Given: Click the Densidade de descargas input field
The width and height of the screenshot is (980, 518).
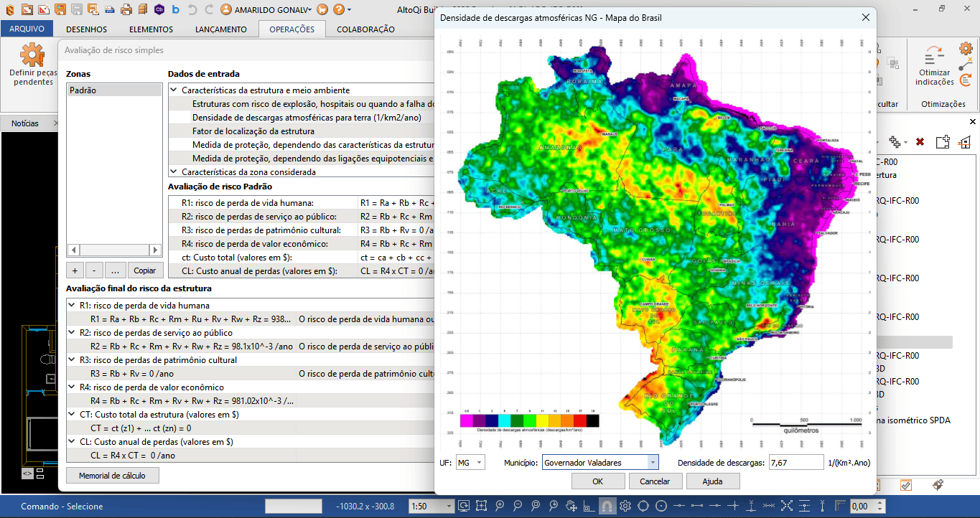Looking at the screenshot, I should click(x=795, y=463).
